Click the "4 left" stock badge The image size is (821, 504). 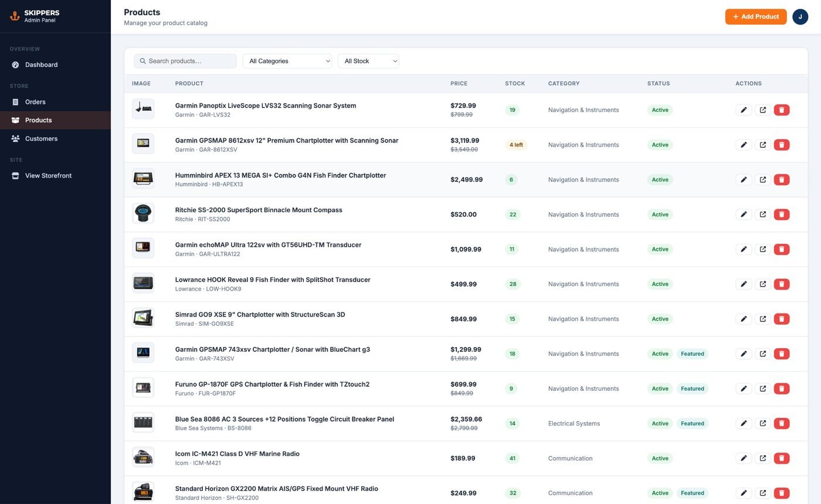click(516, 145)
